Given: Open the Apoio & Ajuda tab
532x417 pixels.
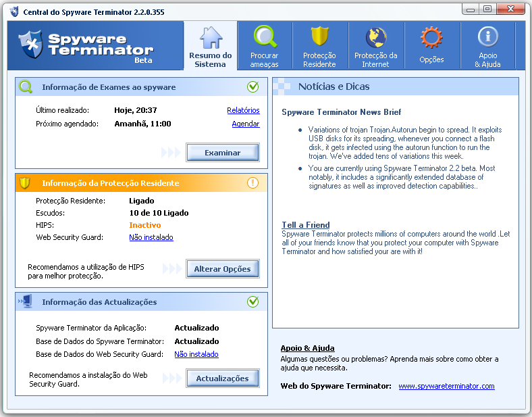Looking at the screenshot, I should click(x=487, y=46).
